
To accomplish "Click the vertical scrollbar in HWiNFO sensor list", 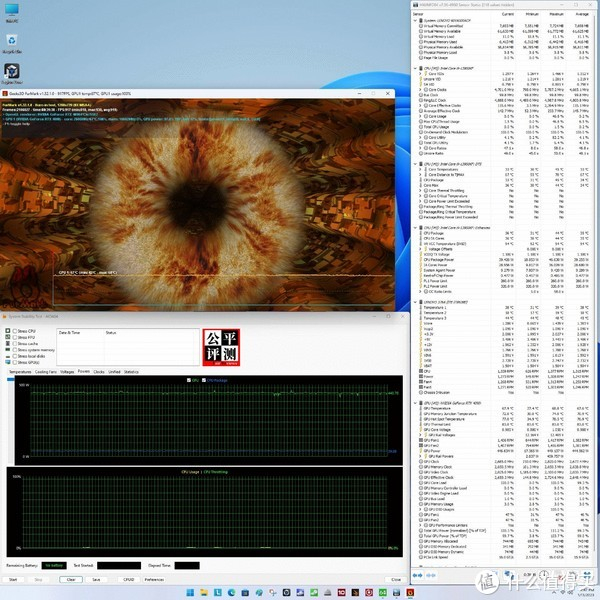I will 596,250.
